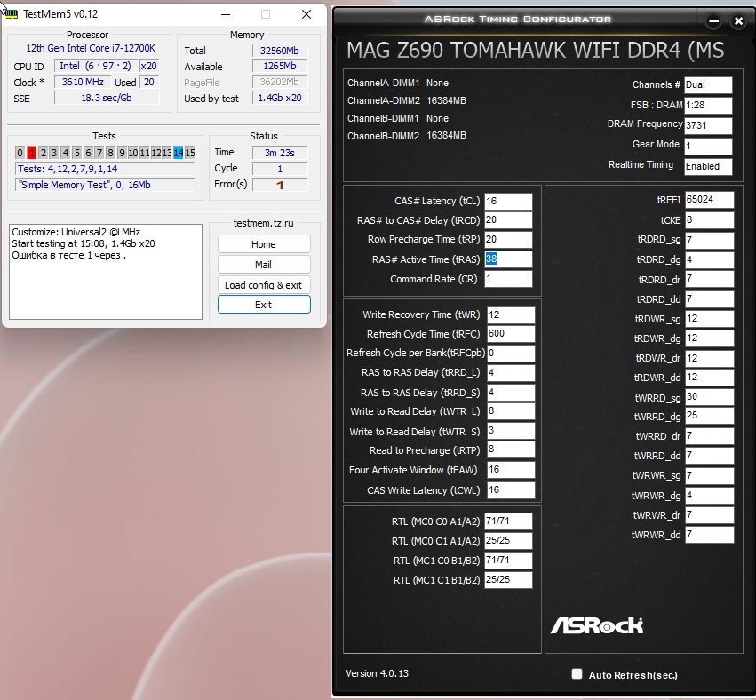Close the ASRock Timing Configurator window

tap(738, 20)
